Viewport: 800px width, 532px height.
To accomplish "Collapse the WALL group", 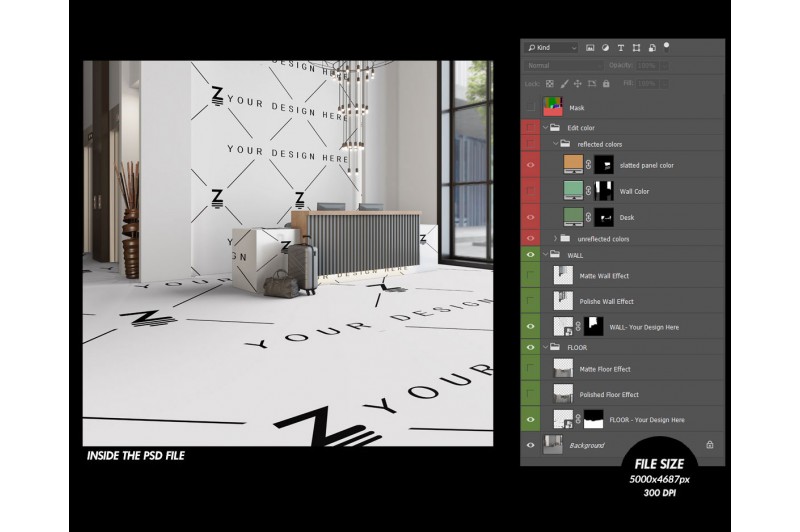I will click(545, 255).
